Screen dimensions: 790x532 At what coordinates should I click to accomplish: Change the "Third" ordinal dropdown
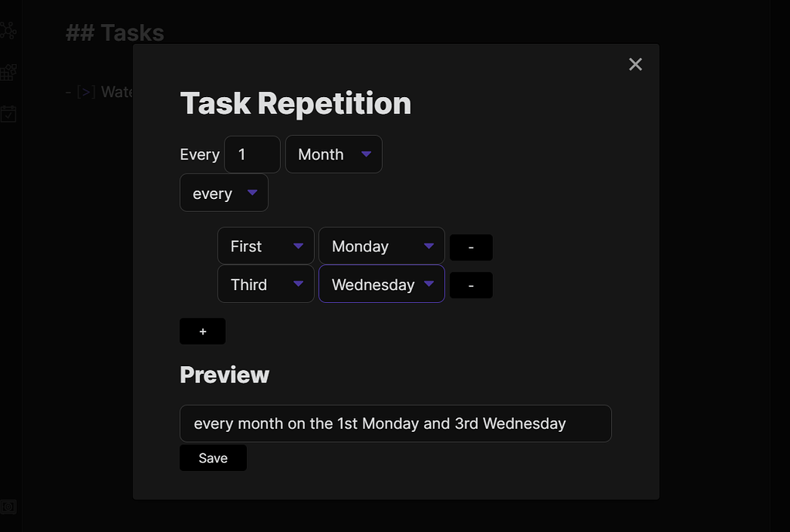tap(265, 284)
